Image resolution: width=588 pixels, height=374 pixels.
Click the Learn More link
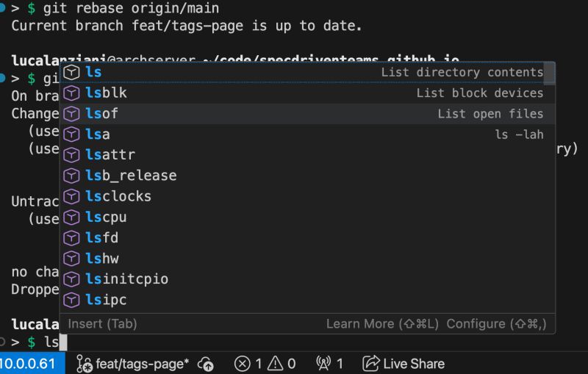[382, 323]
